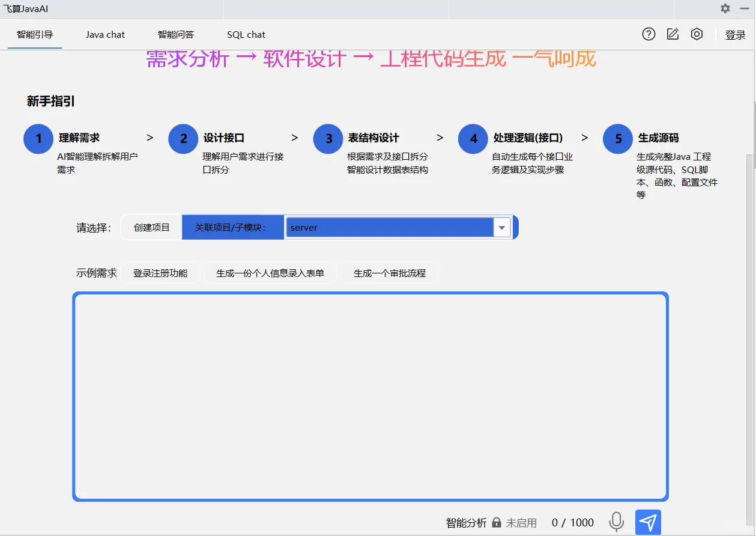Expand the chevron between 理解需求 and 设计接口
This screenshot has height=536, width=756.
coord(150,138)
